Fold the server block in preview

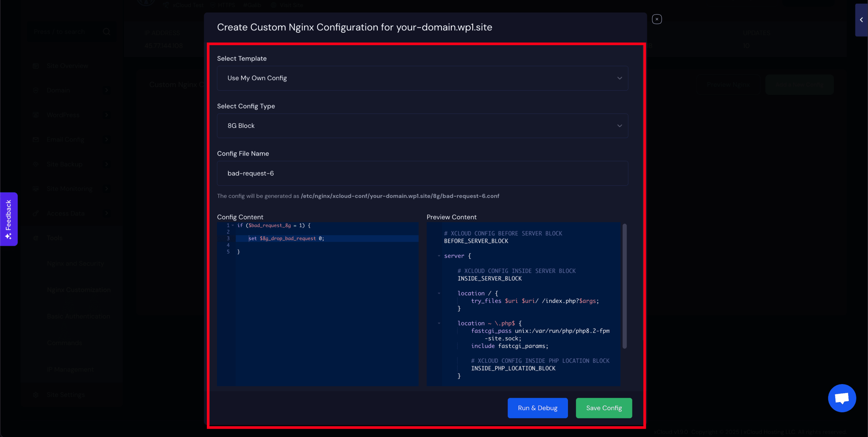(x=439, y=256)
